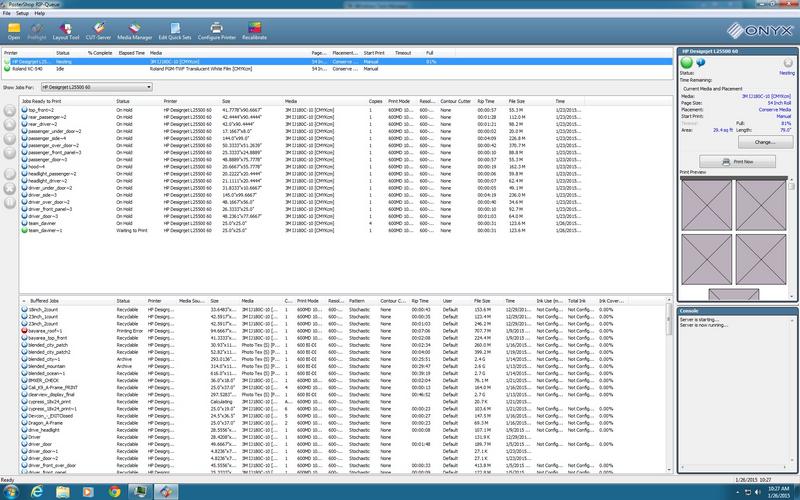
Task: Click the red error icon of bayarea_roof~1
Action: tap(24, 331)
